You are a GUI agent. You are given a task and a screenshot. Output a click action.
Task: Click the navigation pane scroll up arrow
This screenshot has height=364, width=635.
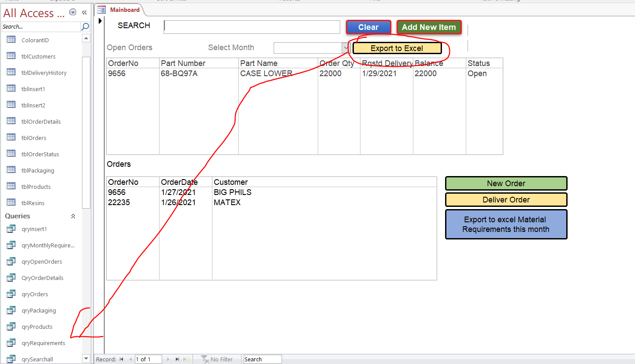(x=86, y=38)
